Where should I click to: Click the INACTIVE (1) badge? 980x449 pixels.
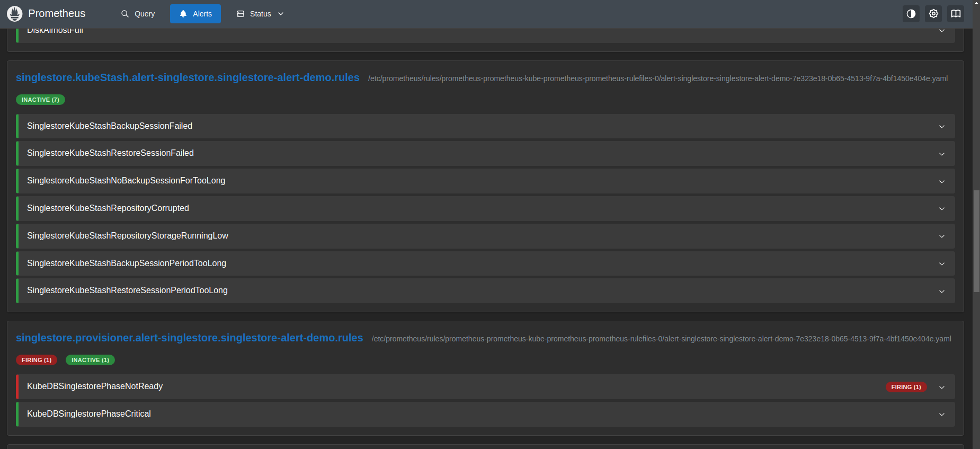tap(90, 360)
